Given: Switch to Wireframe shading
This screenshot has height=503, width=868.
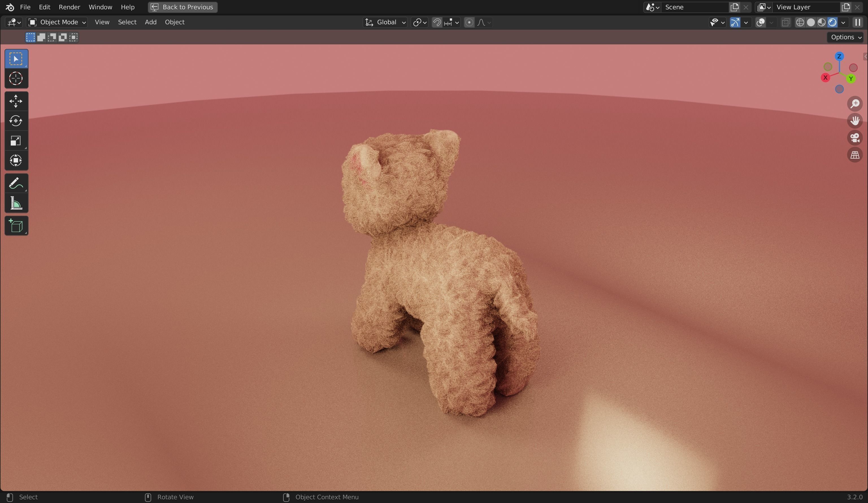Looking at the screenshot, I should pyautogui.click(x=800, y=22).
